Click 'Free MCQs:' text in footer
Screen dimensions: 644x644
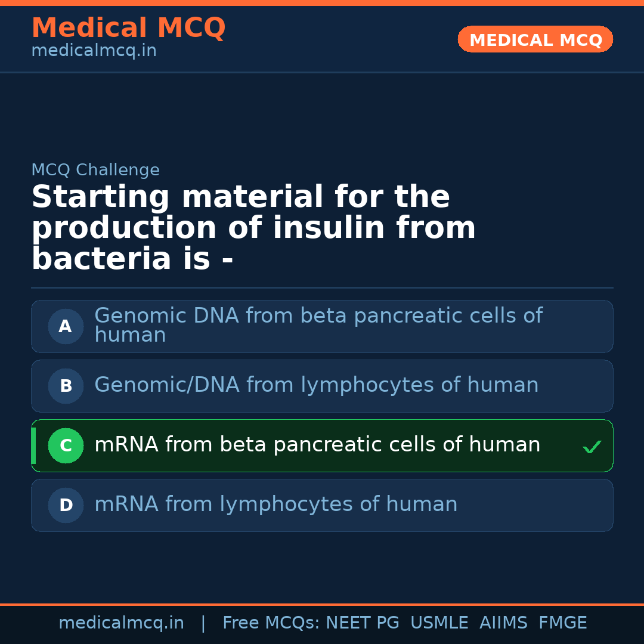coord(271,623)
